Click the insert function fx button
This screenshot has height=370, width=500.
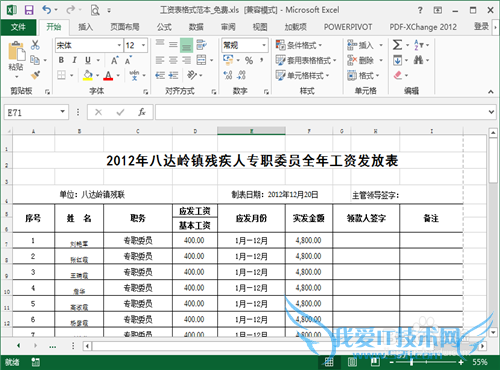coord(142,112)
